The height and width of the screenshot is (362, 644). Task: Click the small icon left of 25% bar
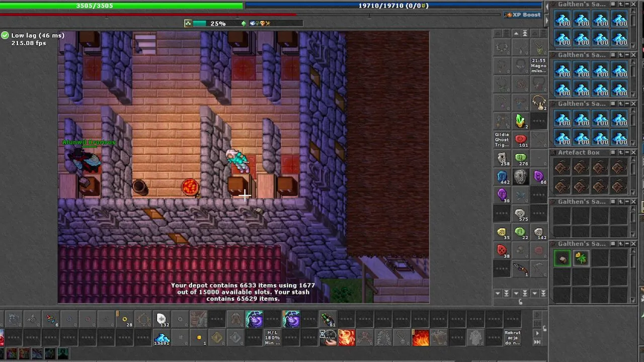pyautogui.click(x=188, y=23)
